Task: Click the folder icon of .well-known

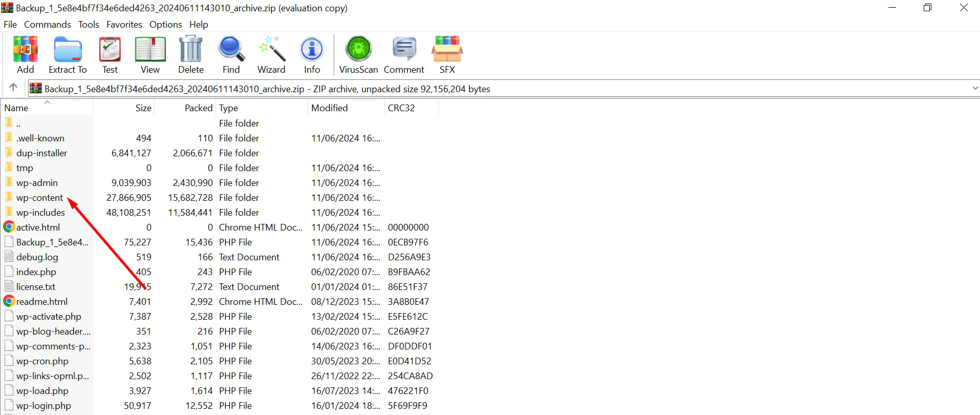Action: (9, 138)
